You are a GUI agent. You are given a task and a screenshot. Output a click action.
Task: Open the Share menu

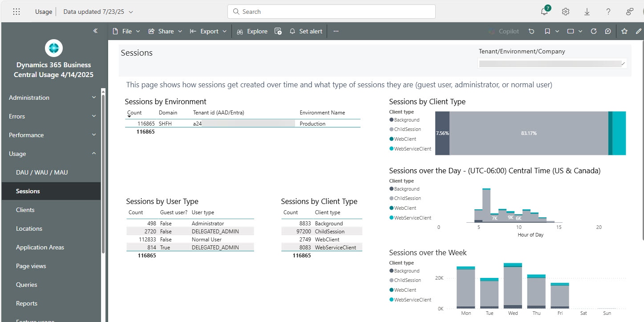tap(165, 31)
